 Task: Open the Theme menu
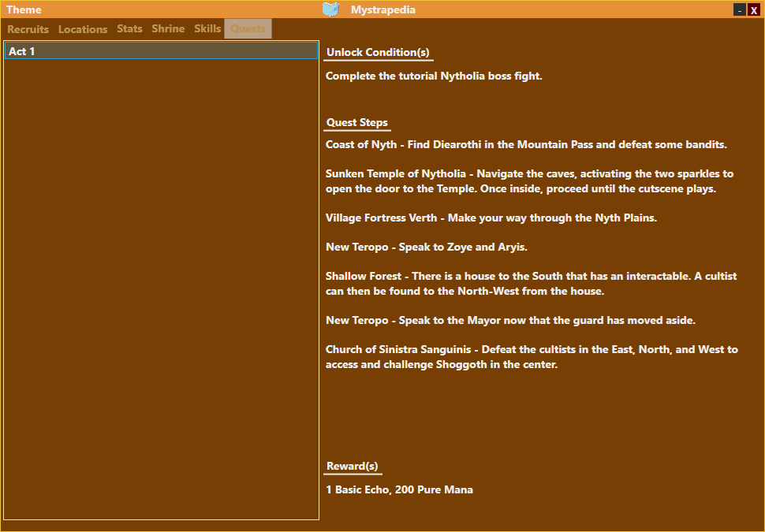[24, 9]
